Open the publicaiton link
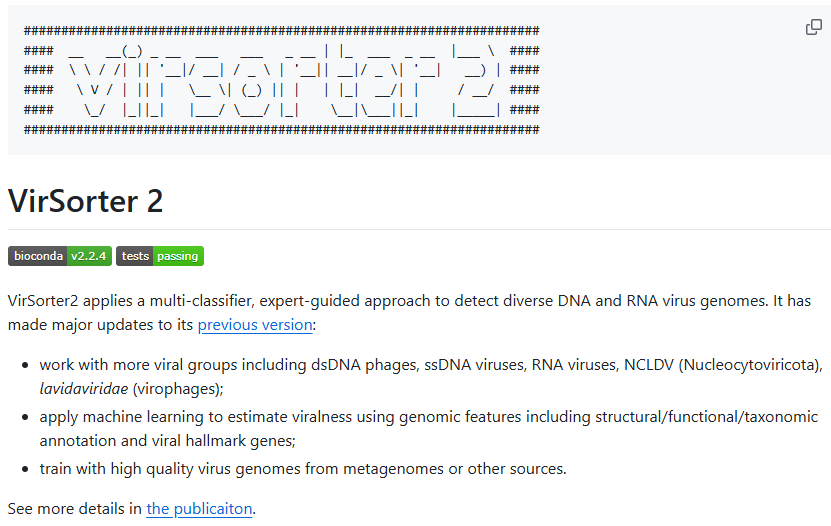This screenshot has height=526, width=831. (x=199, y=509)
